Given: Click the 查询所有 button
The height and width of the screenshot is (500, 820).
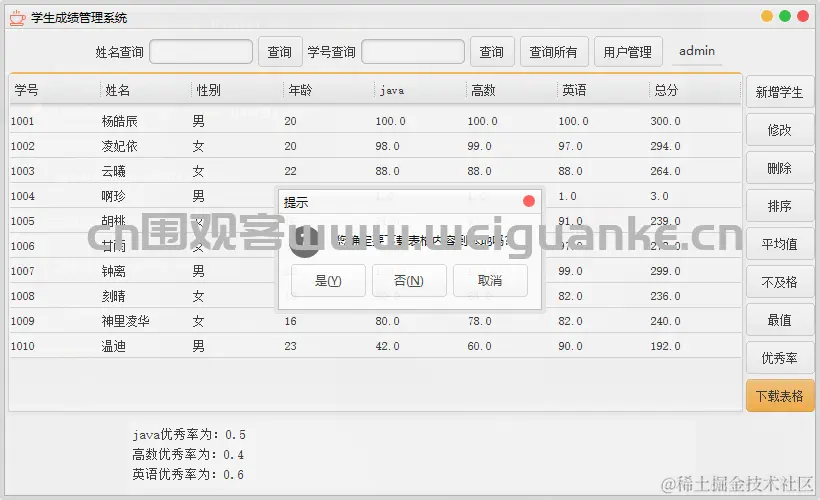Looking at the screenshot, I should coord(554,52).
